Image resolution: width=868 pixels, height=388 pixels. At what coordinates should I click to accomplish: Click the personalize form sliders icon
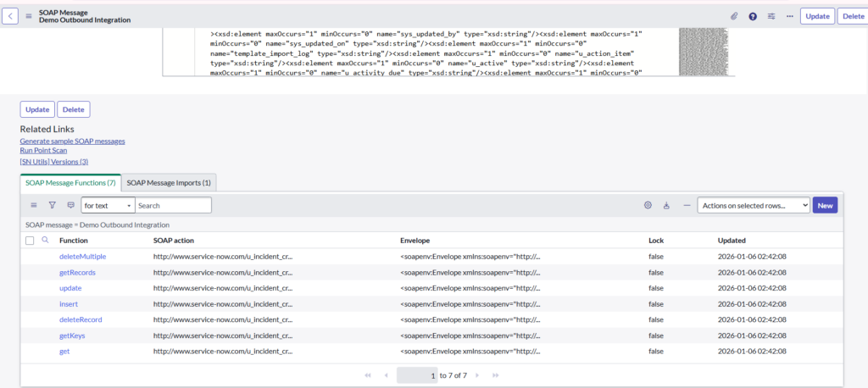click(771, 16)
